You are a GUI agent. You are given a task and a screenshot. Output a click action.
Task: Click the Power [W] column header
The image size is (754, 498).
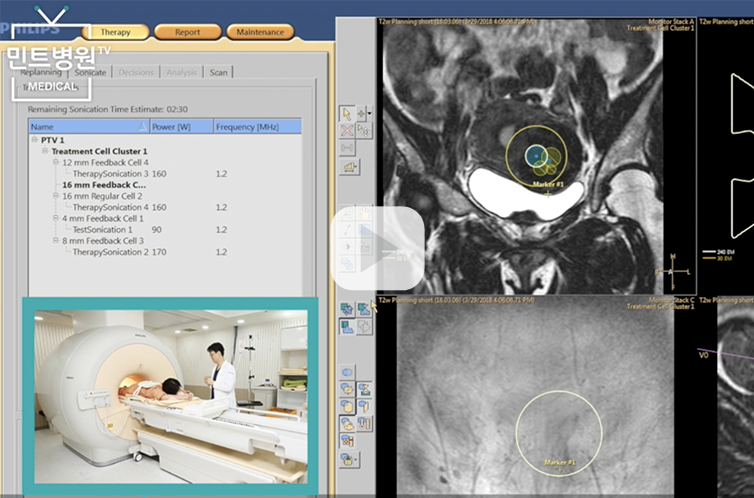click(182, 126)
